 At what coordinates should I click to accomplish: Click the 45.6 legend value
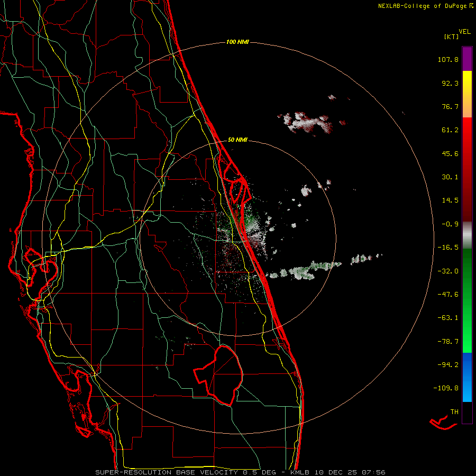click(450, 153)
